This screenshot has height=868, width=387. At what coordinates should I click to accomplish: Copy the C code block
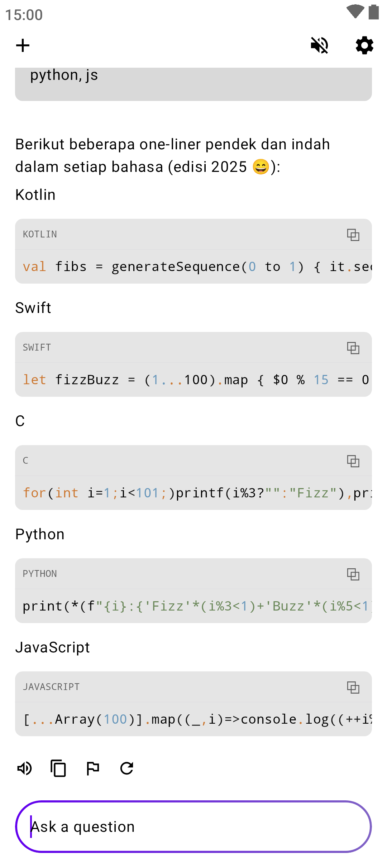point(353,461)
